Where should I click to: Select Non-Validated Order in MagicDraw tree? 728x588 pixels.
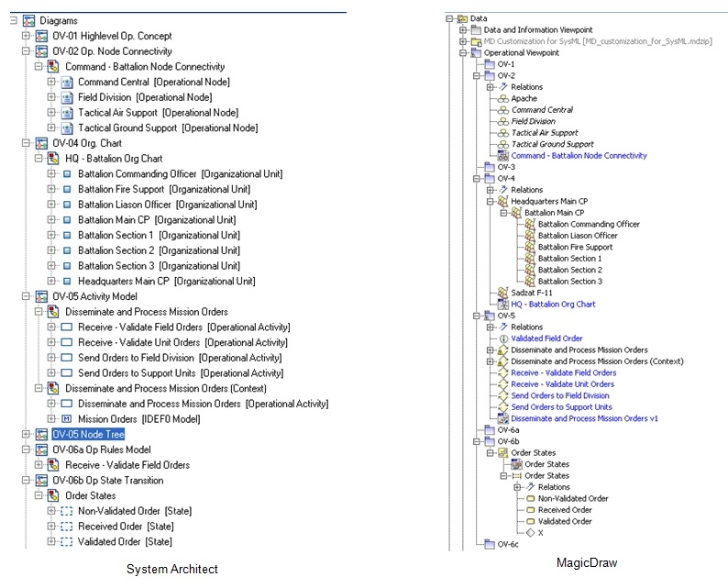573,498
